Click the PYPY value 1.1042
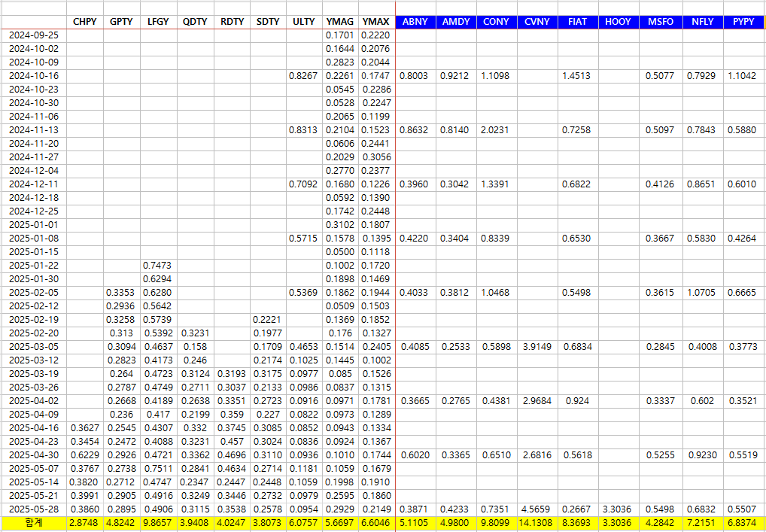 [744, 76]
